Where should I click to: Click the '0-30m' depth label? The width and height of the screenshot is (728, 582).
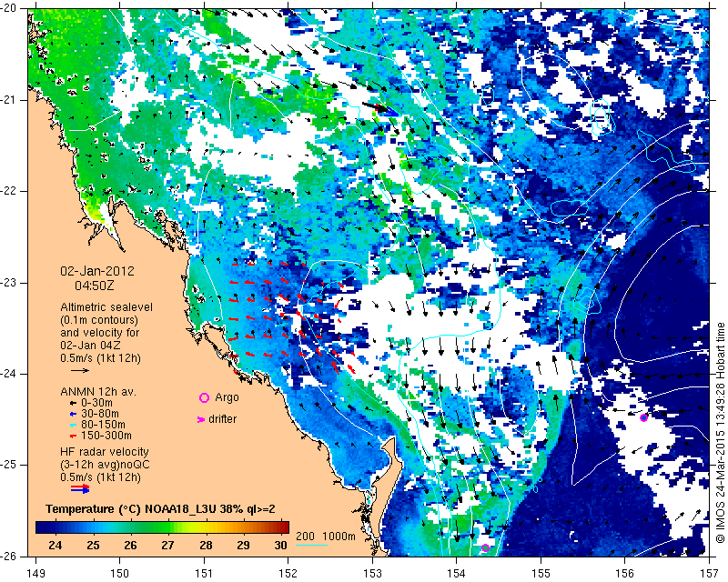click(96, 403)
